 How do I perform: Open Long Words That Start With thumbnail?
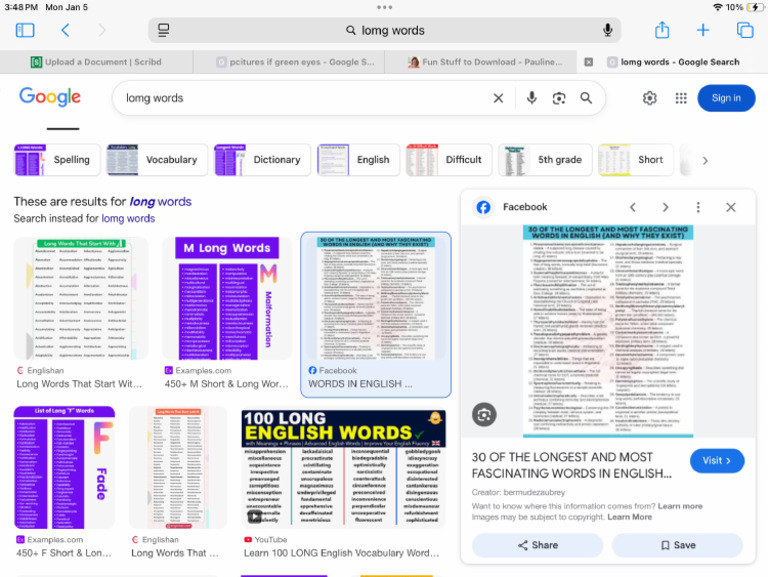click(x=81, y=298)
